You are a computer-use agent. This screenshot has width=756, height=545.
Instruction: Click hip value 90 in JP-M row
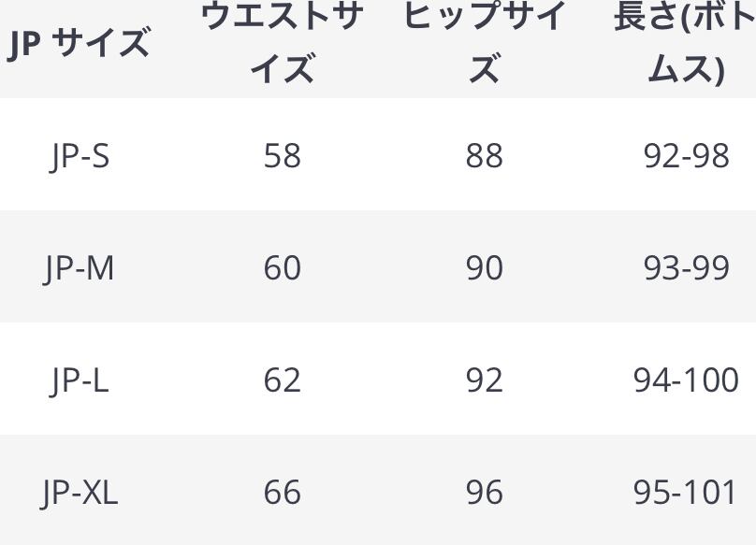485,268
